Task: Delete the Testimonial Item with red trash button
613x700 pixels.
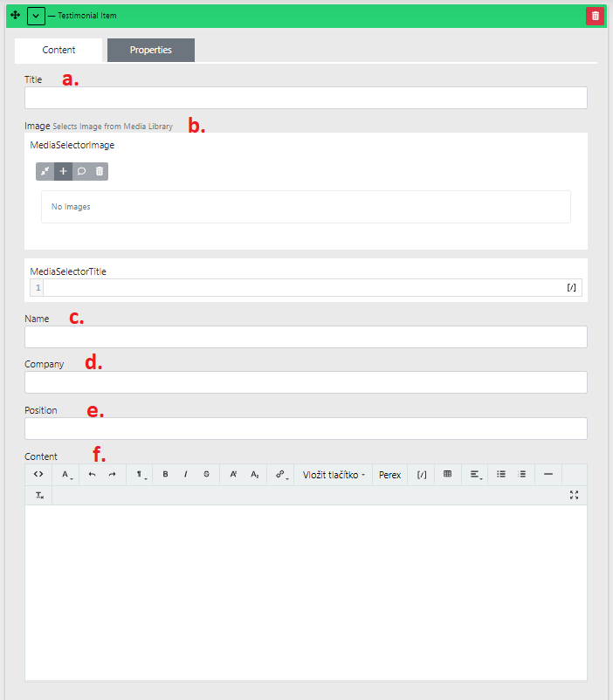Action: (x=595, y=16)
